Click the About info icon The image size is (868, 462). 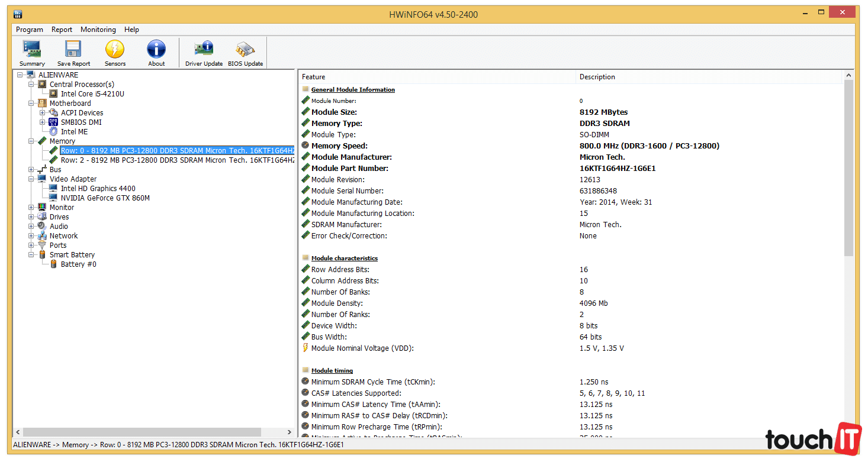(156, 53)
